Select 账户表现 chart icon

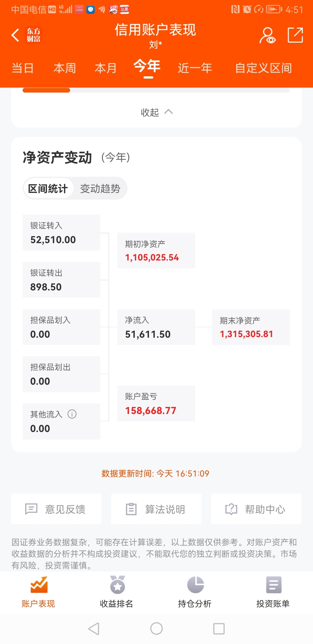[39, 585]
